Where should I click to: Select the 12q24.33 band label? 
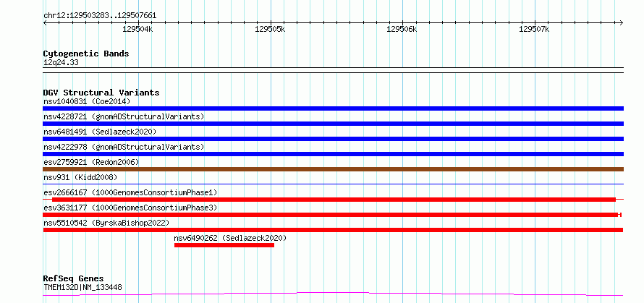tap(61, 63)
